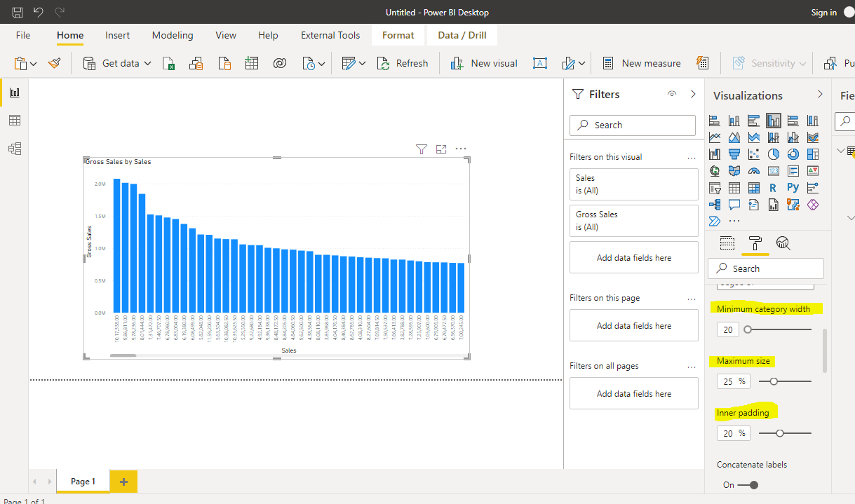Undo the last action in title bar
Viewport: 855px width, 504px height.
tap(39, 12)
